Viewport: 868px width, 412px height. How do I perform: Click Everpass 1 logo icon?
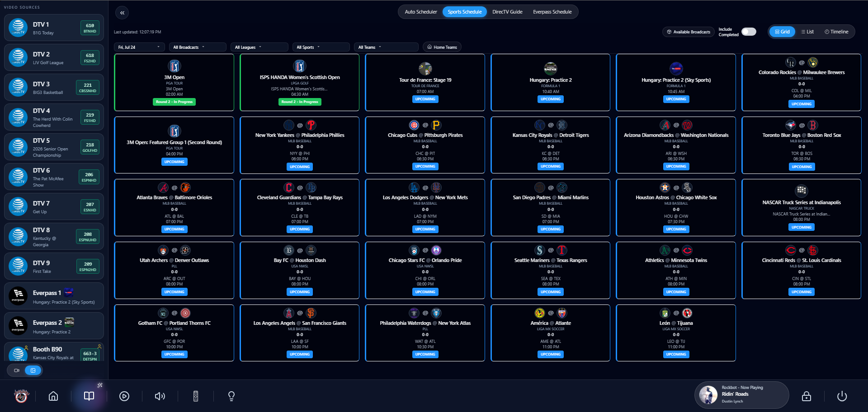click(18, 296)
